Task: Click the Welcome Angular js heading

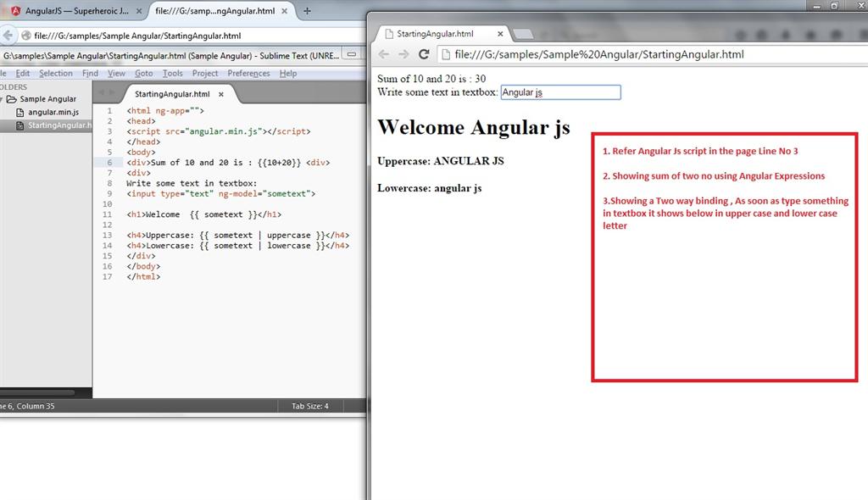Action: pyautogui.click(x=474, y=127)
